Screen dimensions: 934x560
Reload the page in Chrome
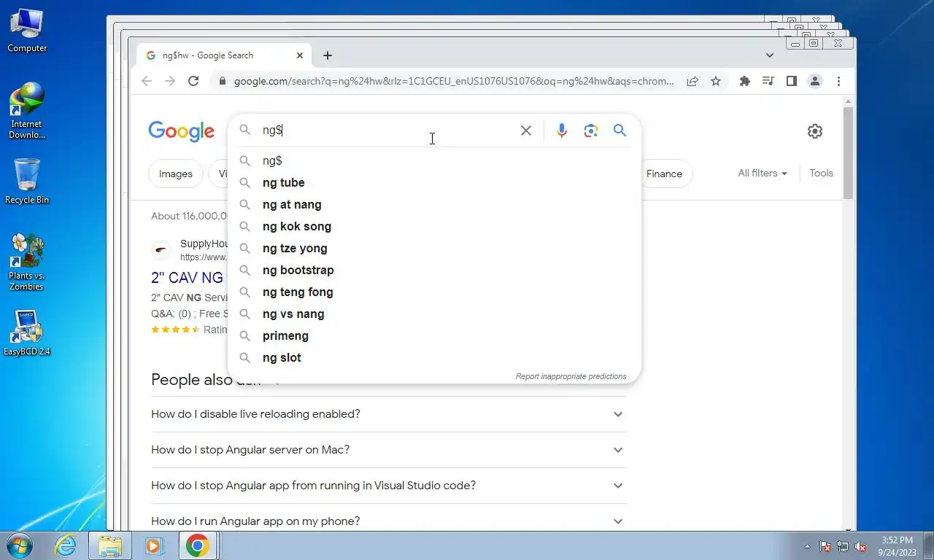click(x=193, y=81)
